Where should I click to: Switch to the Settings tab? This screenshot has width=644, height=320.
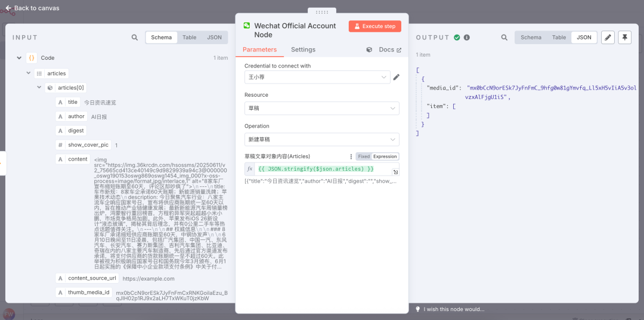point(303,50)
